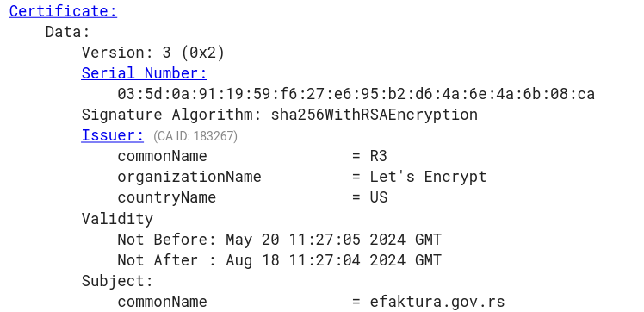Click the US country value

pyautogui.click(x=378, y=197)
